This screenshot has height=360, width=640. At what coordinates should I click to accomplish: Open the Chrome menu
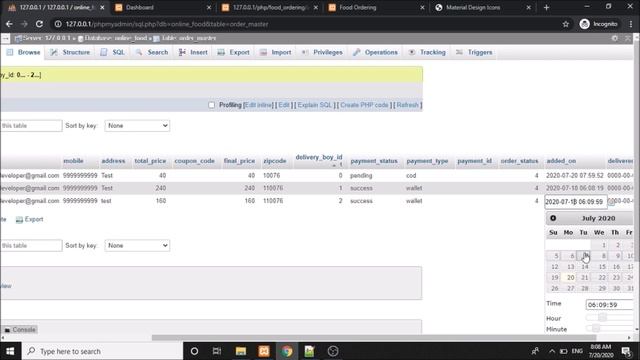(x=631, y=24)
